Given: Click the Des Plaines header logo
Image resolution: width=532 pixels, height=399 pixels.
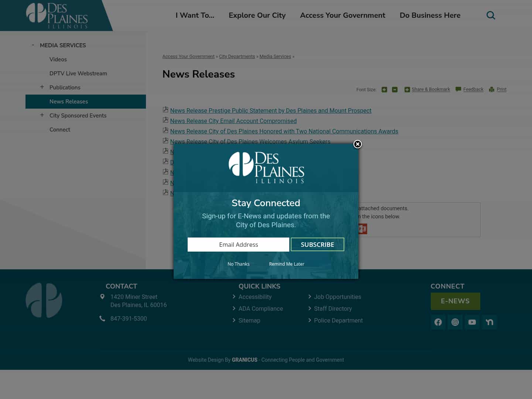Looking at the screenshot, I should pyautogui.click(x=57, y=16).
